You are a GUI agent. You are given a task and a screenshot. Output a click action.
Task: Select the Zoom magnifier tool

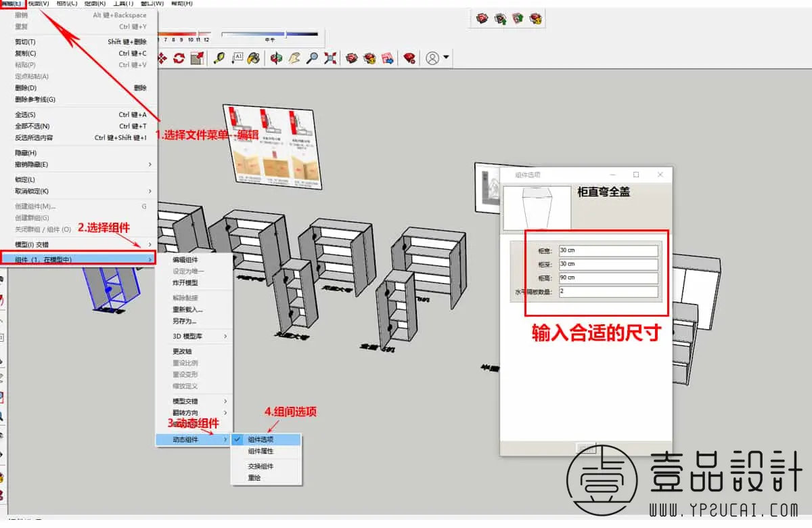[x=312, y=58]
